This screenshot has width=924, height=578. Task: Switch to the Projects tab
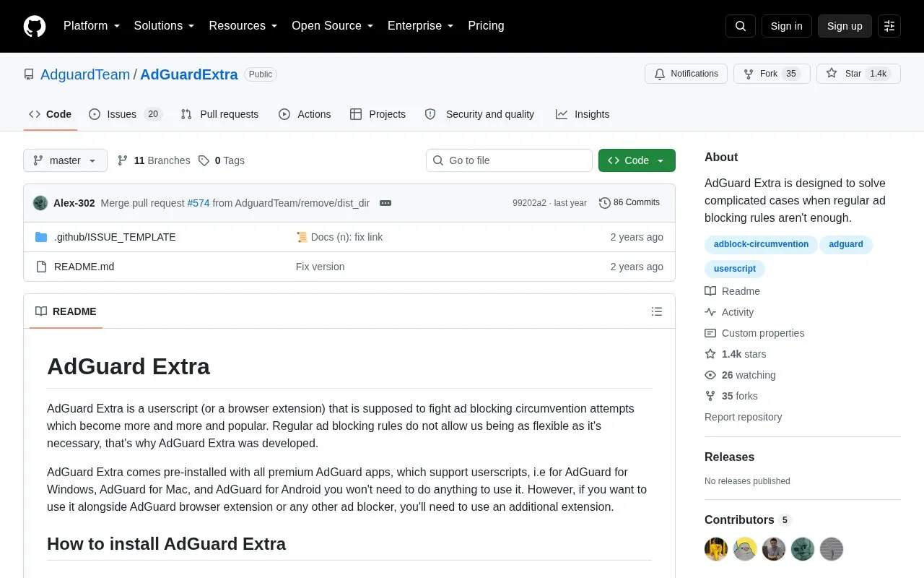[x=378, y=114]
